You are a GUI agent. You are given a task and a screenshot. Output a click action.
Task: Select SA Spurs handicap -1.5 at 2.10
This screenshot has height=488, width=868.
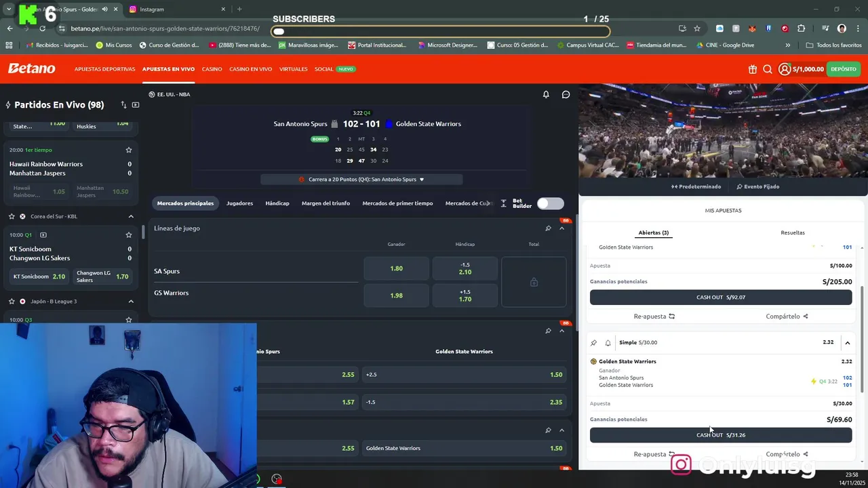(465, 268)
